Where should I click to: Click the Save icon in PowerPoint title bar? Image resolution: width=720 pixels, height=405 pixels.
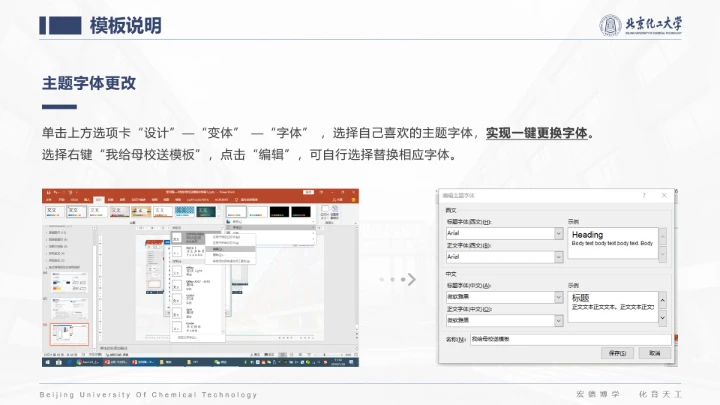(x=48, y=192)
